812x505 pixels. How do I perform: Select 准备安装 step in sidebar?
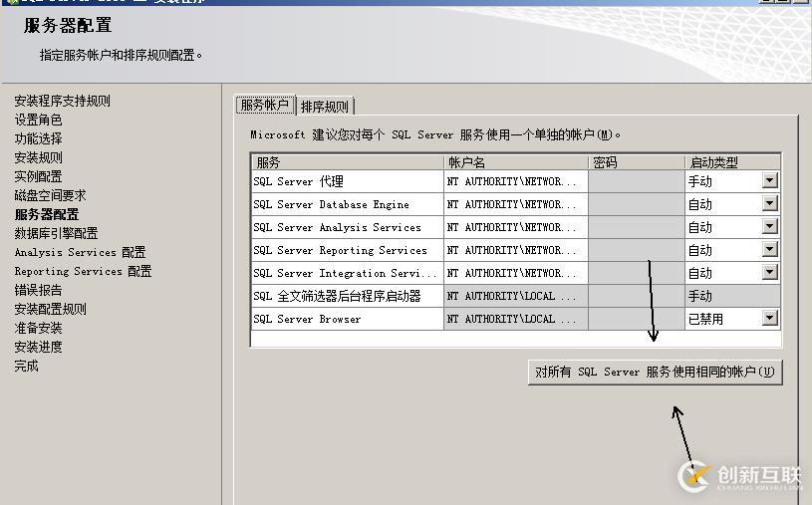[x=38, y=328]
